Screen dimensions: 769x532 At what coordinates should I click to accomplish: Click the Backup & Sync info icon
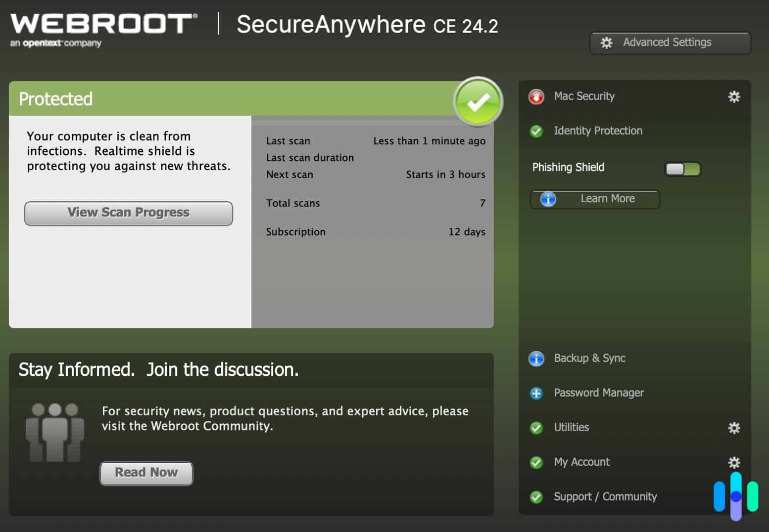coord(536,359)
